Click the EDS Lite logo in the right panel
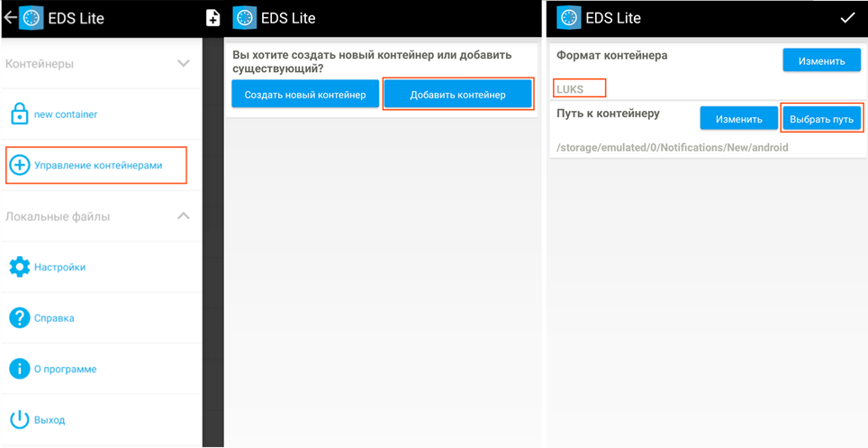This screenshot has width=868, height=448. 568,18
